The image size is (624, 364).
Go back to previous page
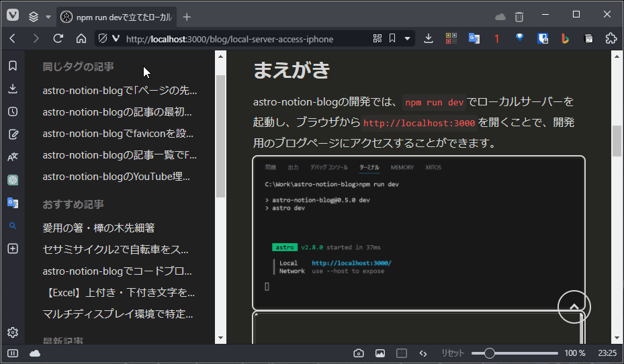click(x=13, y=38)
